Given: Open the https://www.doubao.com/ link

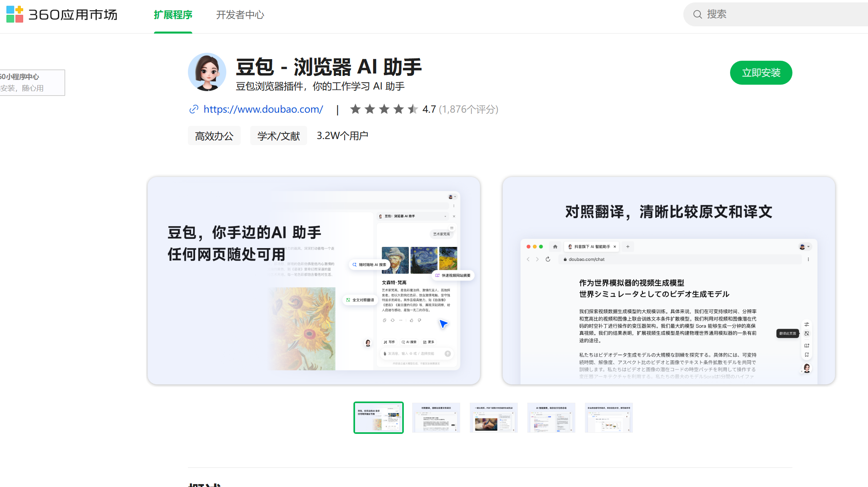Looking at the screenshot, I should coord(263,109).
